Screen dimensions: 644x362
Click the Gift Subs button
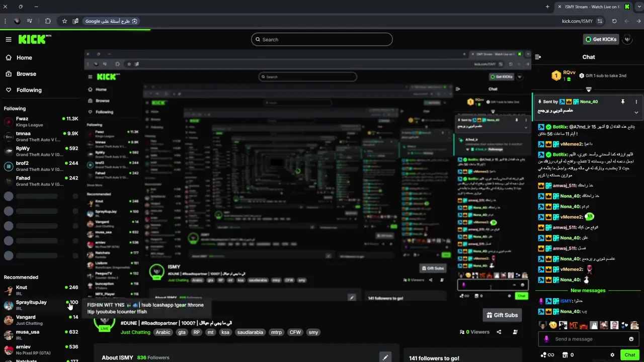[x=502, y=315]
